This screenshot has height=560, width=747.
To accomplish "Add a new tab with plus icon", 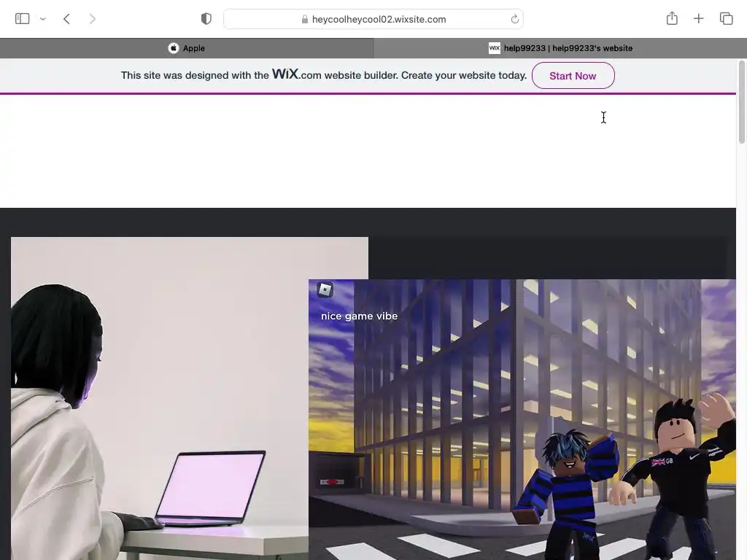I will click(698, 18).
